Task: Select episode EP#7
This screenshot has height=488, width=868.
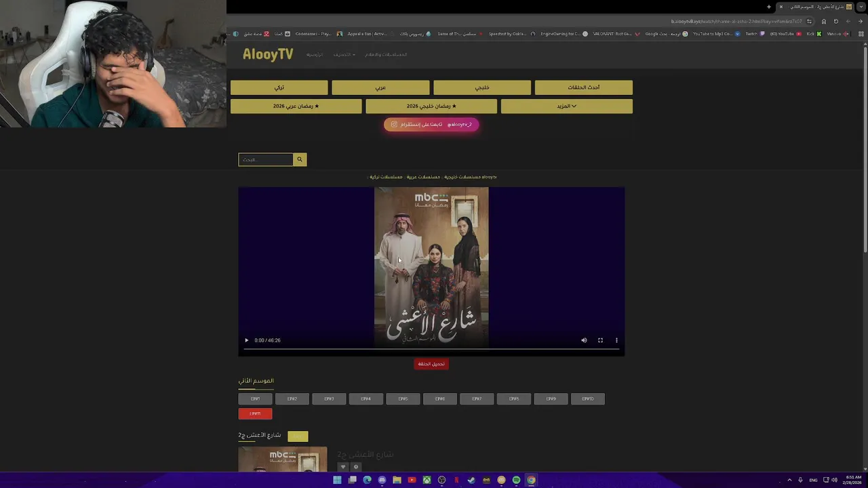Action: tap(477, 399)
